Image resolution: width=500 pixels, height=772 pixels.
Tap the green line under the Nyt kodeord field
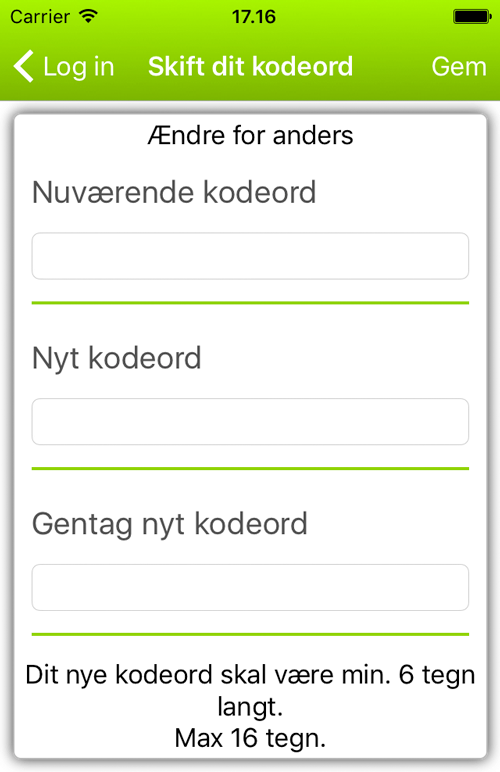pos(250,468)
